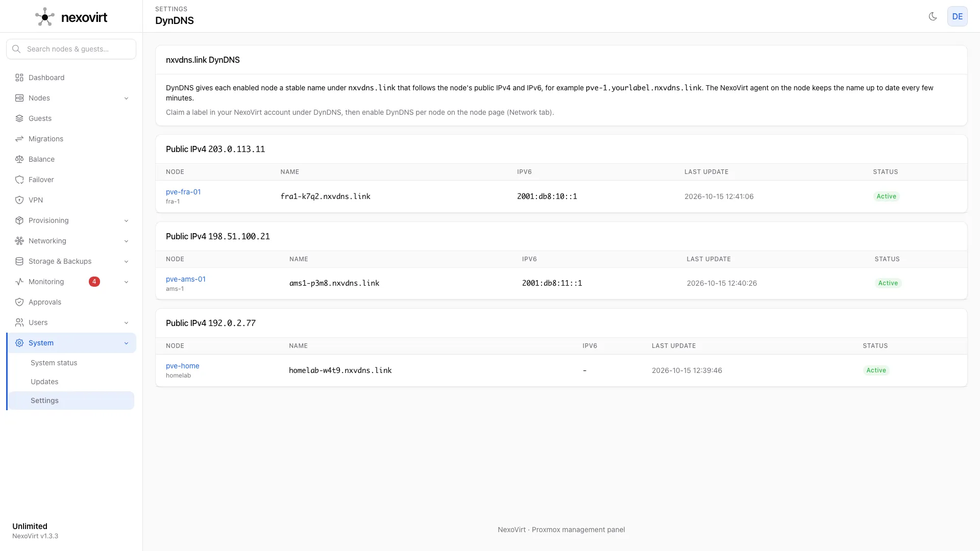This screenshot has height=551, width=980.
Task: Open Dashboard in the sidebar
Action: 71,78
